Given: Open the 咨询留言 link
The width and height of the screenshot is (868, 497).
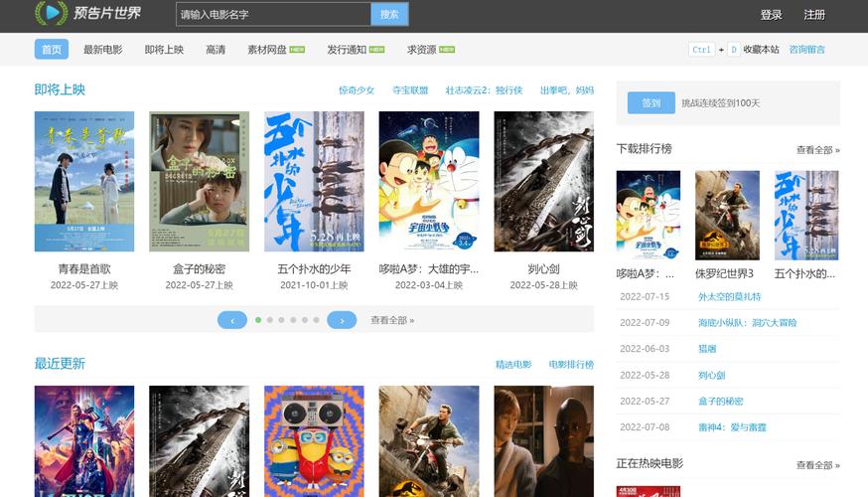Looking at the screenshot, I should point(806,50).
